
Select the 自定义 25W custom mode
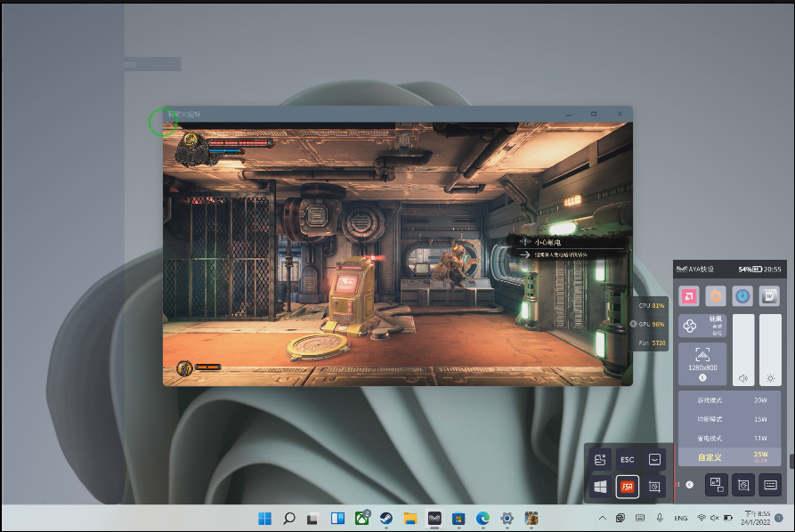pyautogui.click(x=730, y=457)
